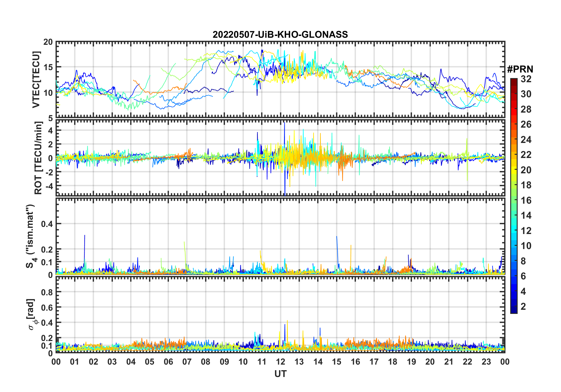Click the dark blue bottom of PRN colorbar
Image resolution: width=561 pixels, height=392 pixels.
[x=514, y=309]
